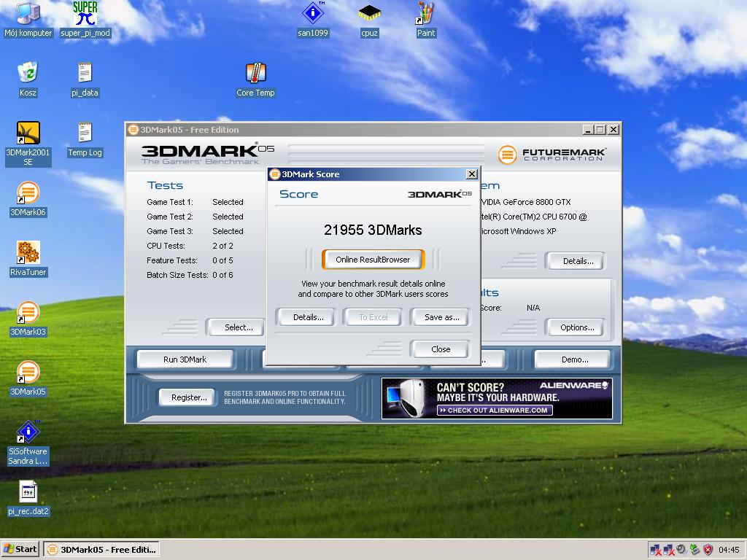The width and height of the screenshot is (747, 560).
Task: Click the Feature Tests: 0 of 5 row
Action: 190,260
